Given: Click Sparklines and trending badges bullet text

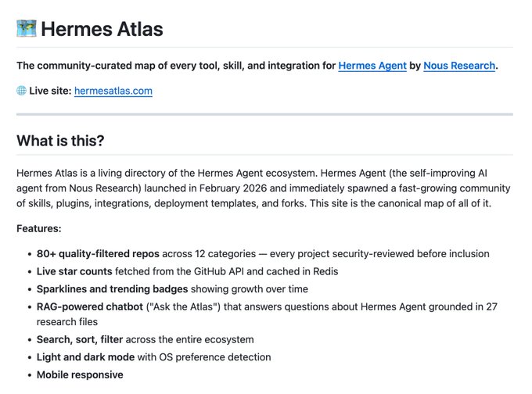Looking at the screenshot, I should (113, 289).
